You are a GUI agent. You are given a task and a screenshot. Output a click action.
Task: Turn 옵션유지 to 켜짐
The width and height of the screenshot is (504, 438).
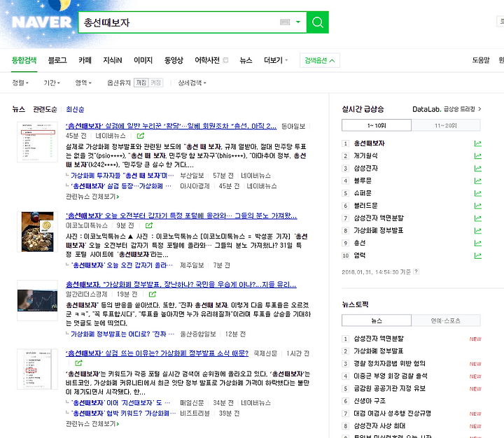(155, 83)
